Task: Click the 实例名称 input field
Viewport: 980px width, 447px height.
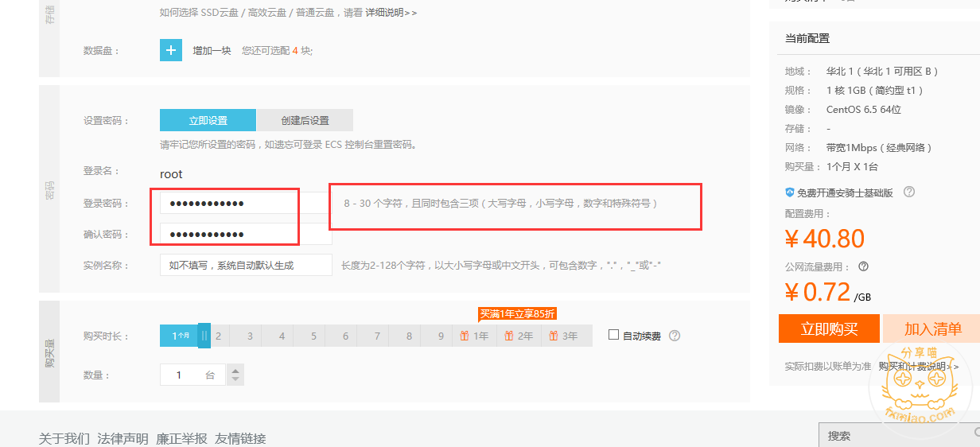Action: click(246, 265)
